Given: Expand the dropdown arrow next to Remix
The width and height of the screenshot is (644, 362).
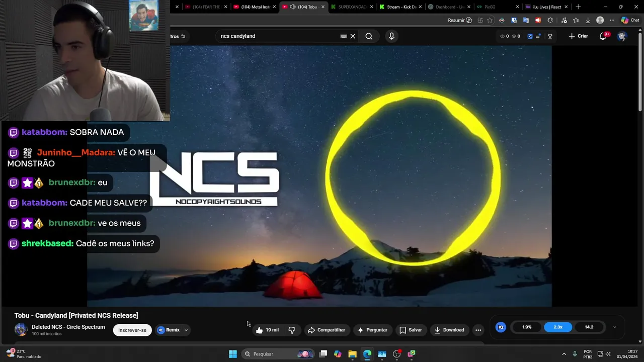Looking at the screenshot, I should click(x=186, y=330).
